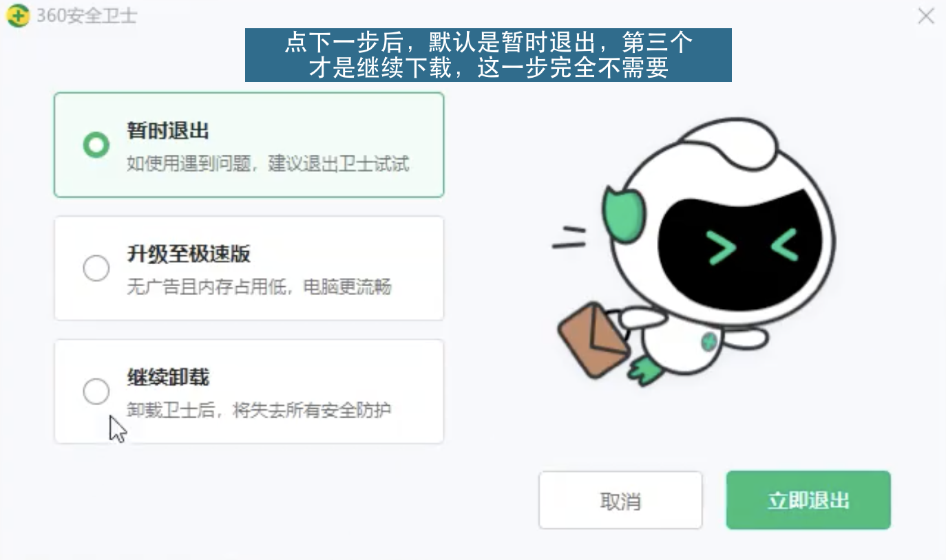
Task: Click the 360安全卫士 window title text
Action: tap(86, 16)
